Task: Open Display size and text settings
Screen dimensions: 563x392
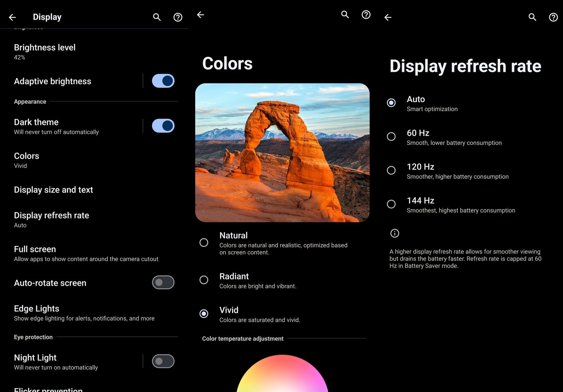Action: tap(94, 190)
